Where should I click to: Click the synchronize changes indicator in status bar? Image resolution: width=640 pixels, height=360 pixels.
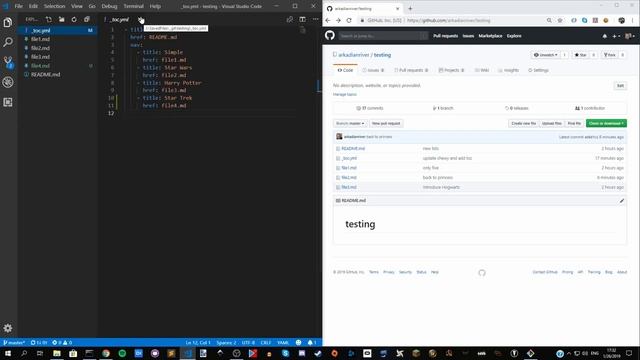tap(39, 342)
